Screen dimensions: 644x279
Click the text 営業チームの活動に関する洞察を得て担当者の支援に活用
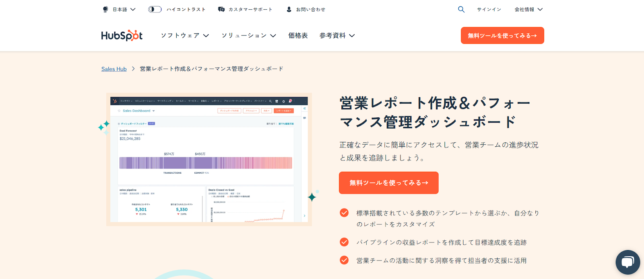[442, 261]
